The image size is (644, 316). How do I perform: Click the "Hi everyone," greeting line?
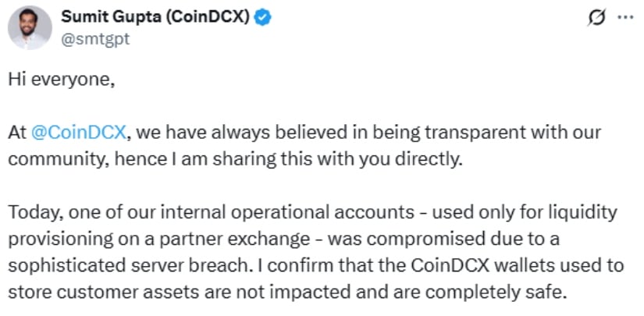point(61,80)
